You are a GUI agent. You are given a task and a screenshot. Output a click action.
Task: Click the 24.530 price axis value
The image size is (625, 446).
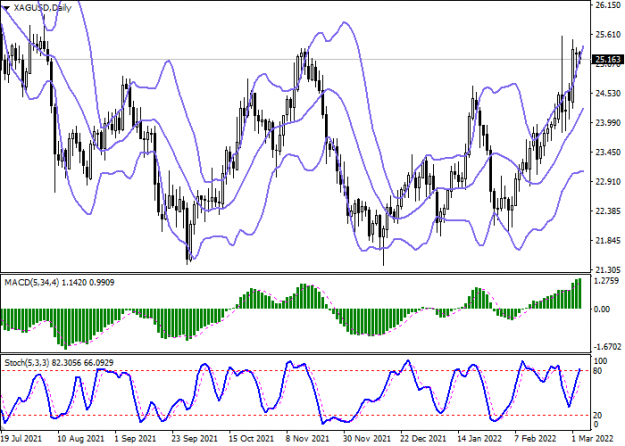[607, 93]
